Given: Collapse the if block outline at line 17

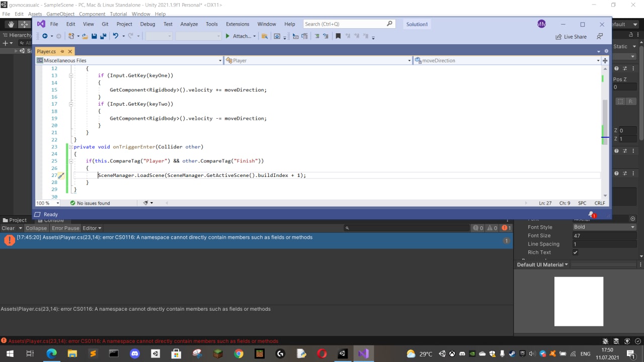Looking at the screenshot, I should pos(71,104).
